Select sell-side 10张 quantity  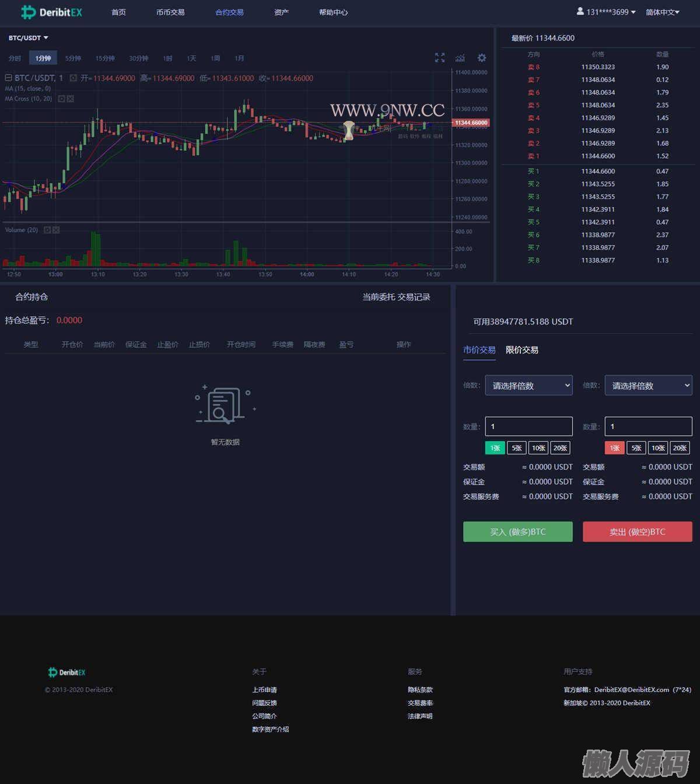click(x=658, y=448)
